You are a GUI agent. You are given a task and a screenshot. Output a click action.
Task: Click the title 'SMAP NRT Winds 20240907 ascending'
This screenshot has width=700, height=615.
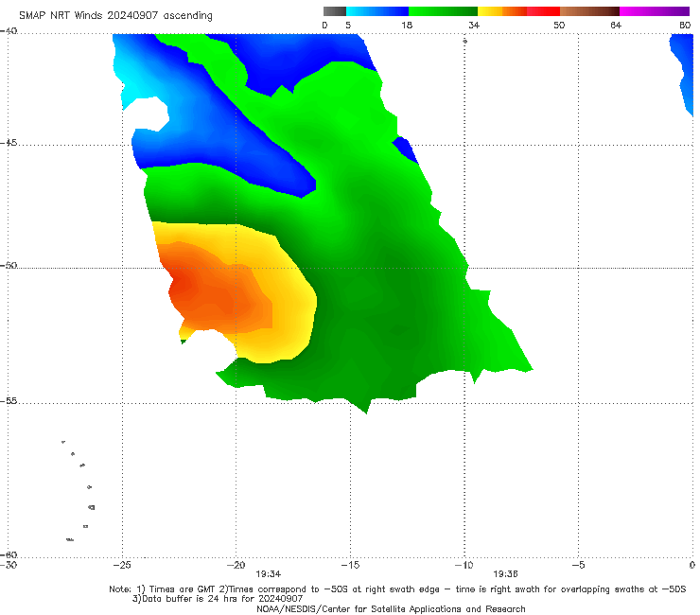(115, 15)
